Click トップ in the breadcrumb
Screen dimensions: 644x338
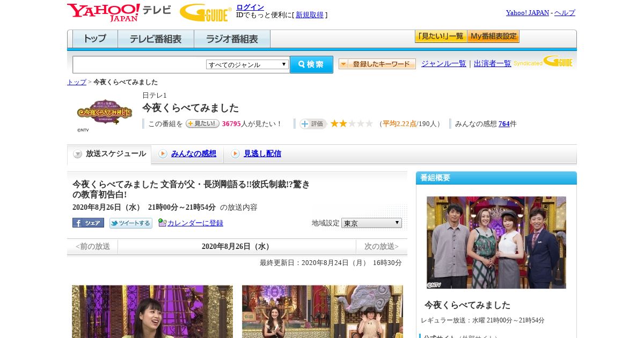pyautogui.click(x=76, y=82)
